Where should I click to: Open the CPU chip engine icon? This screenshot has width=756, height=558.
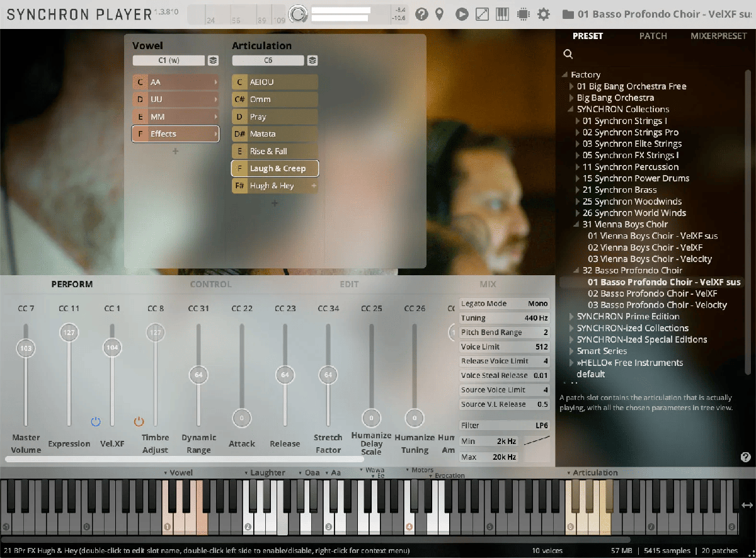pos(523,14)
